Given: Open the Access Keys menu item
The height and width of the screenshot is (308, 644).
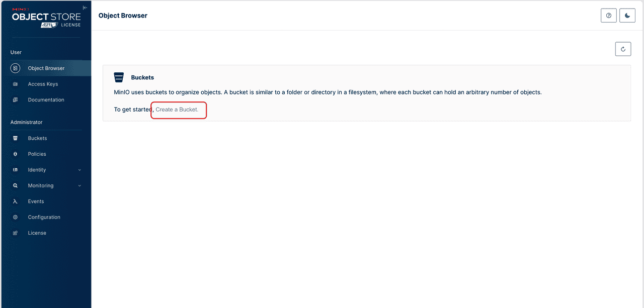Looking at the screenshot, I should click(x=46, y=84).
